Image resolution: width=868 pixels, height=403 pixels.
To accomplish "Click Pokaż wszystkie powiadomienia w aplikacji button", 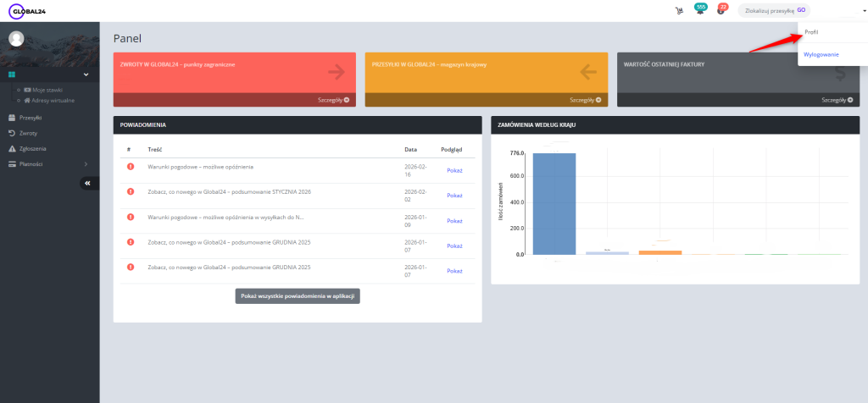I will click(x=297, y=295).
